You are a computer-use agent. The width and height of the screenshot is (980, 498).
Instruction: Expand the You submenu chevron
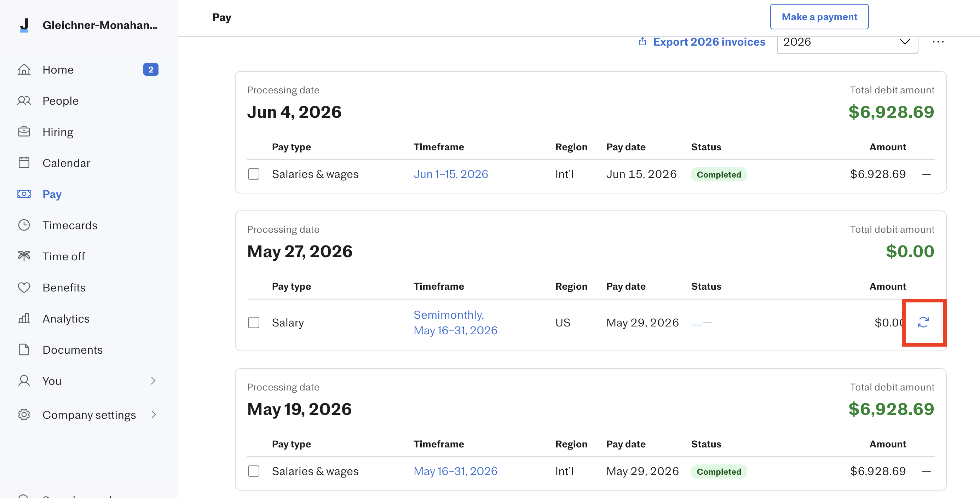pyautogui.click(x=153, y=381)
